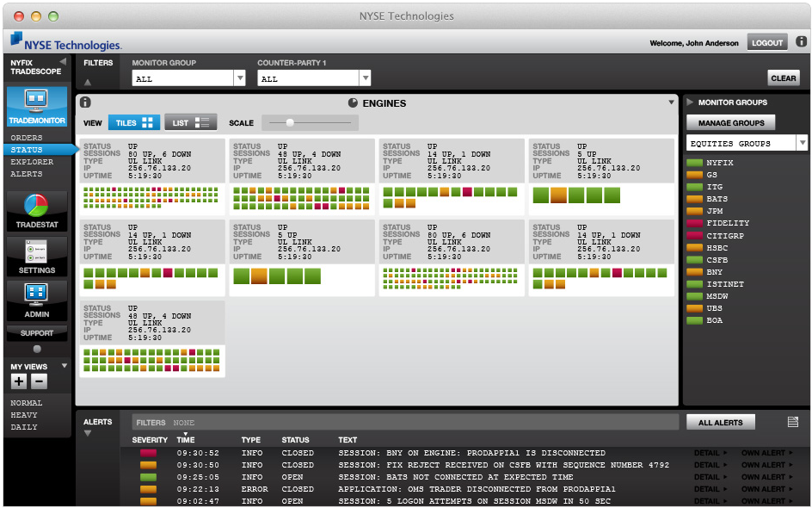Open Alerts from sidebar menu
This screenshot has height=508, width=812.
(27, 174)
